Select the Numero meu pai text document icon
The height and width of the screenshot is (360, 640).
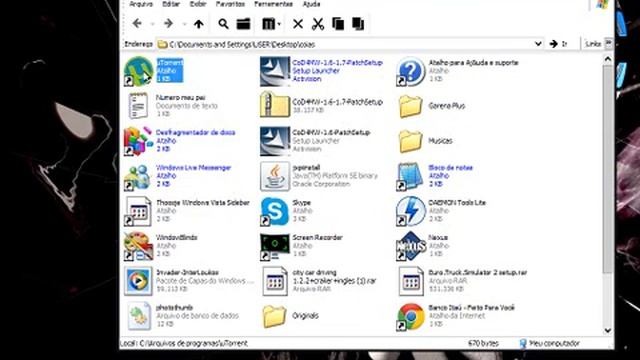tap(138, 106)
